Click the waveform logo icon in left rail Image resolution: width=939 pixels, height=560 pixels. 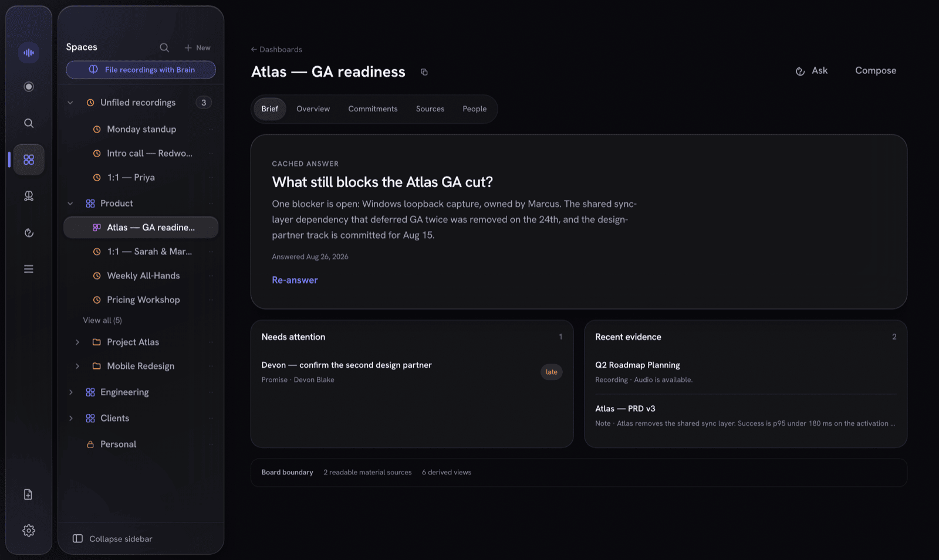(28, 53)
